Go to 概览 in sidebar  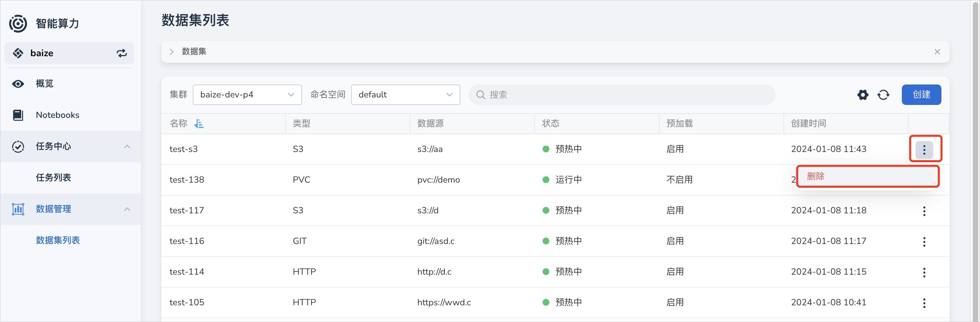coord(44,84)
